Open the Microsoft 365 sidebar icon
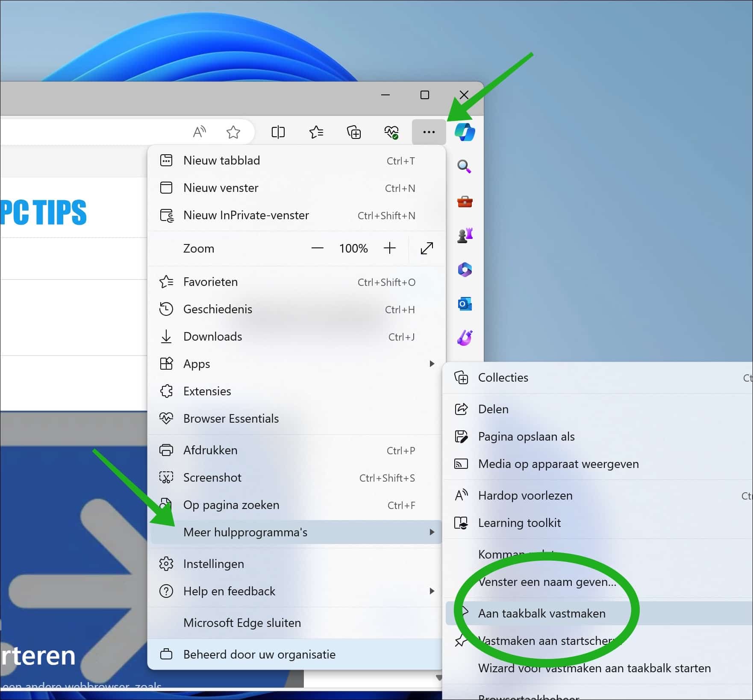 465,270
